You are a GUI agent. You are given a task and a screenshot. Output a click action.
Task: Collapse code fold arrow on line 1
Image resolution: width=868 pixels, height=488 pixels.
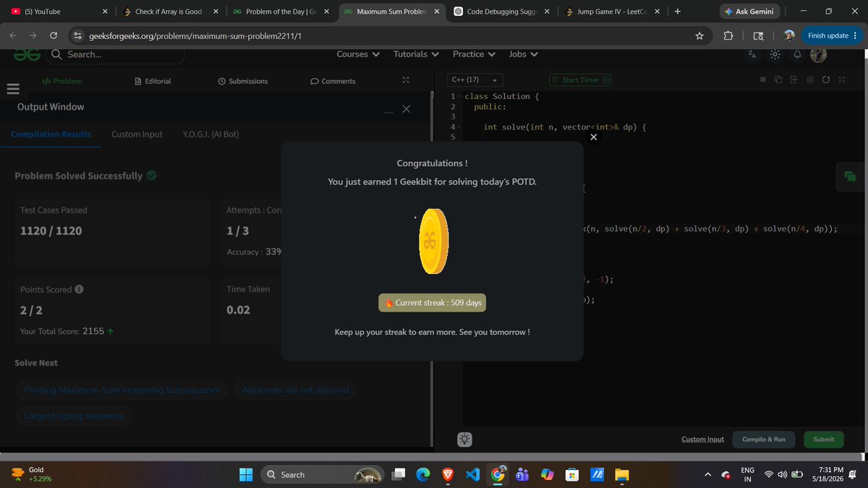tap(459, 96)
